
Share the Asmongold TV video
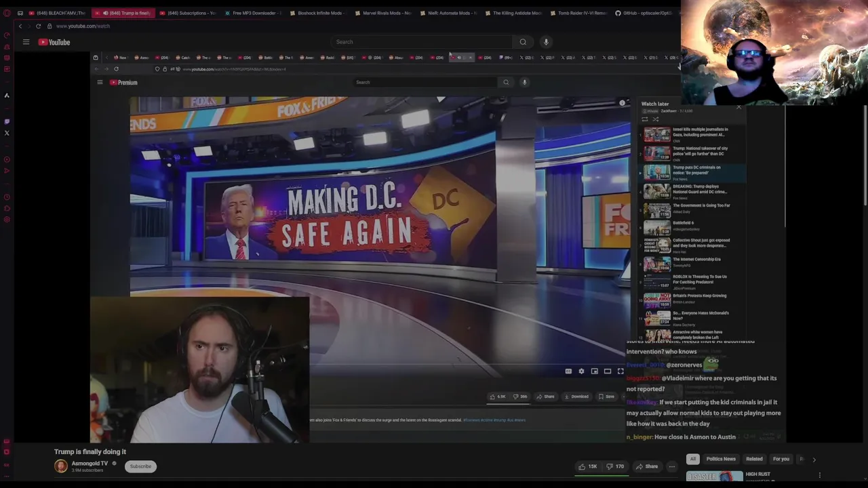(647, 466)
